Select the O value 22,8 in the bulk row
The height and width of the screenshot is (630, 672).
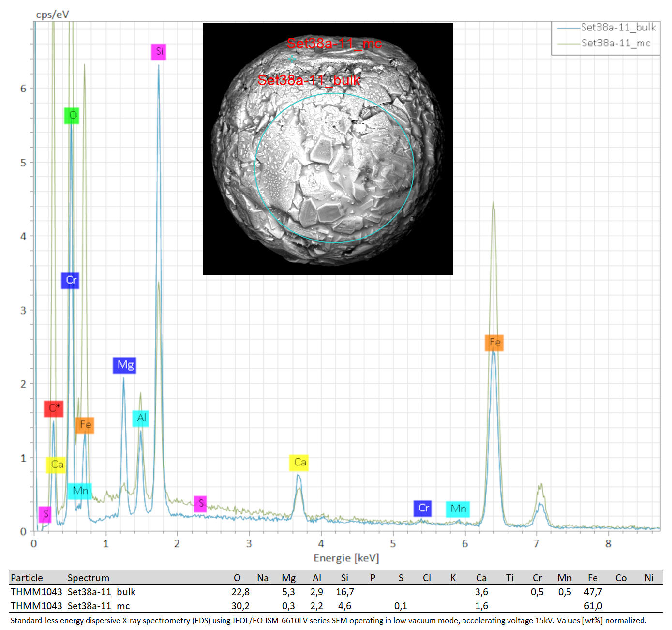240,592
